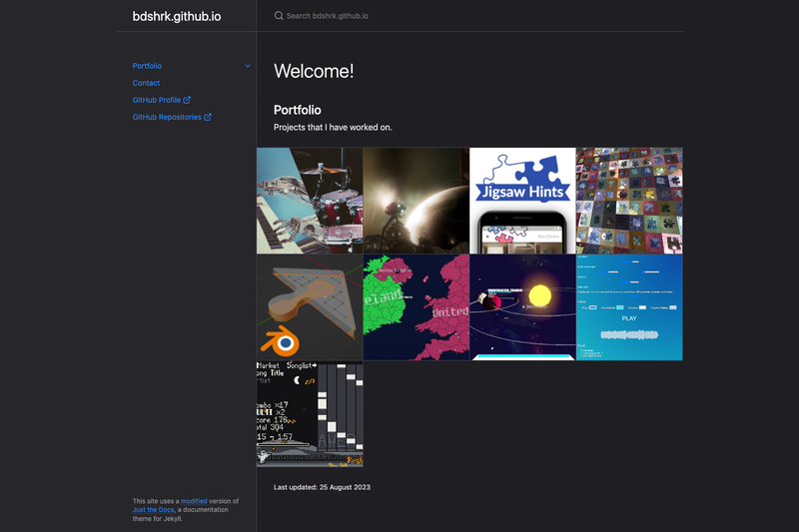Click the GitHub Profile external-link icon
This screenshot has width=799, height=532.
(187, 100)
